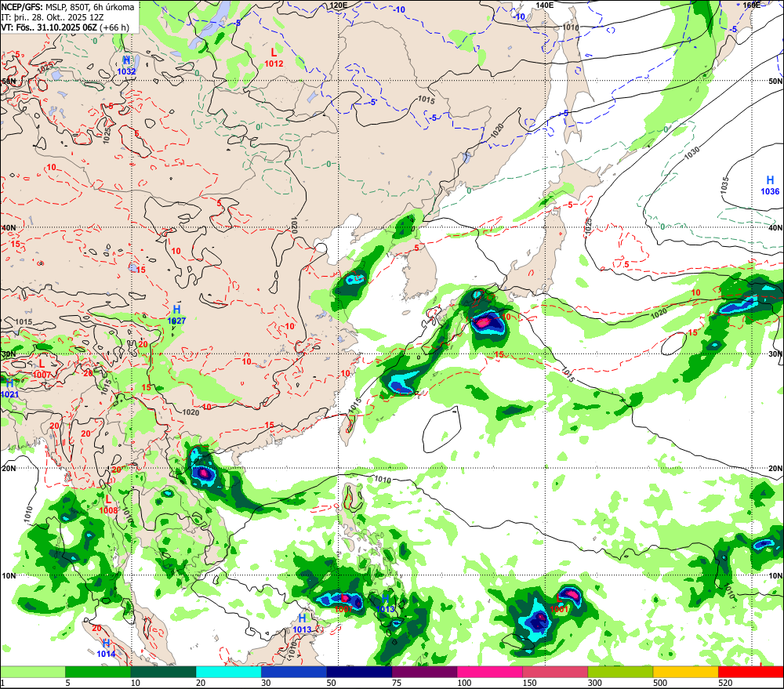Pick the light green 1–5 mm legend swatch
The image size is (784, 689).
coord(32,672)
